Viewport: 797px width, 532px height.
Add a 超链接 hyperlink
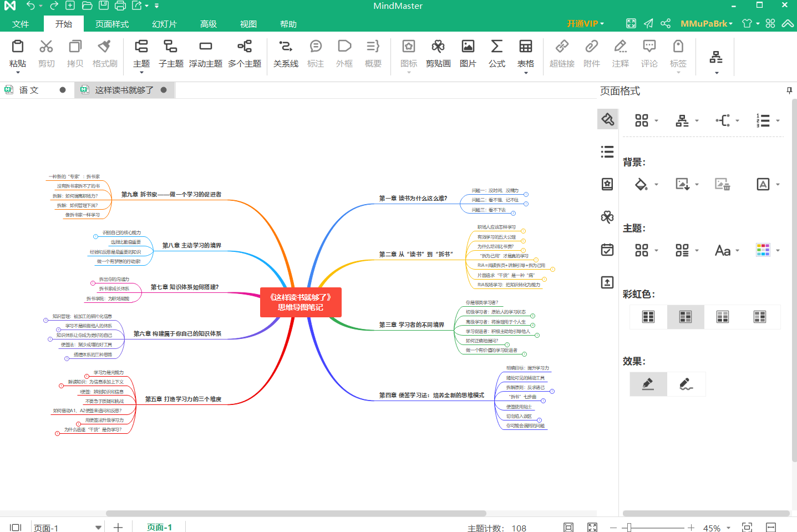coord(562,54)
